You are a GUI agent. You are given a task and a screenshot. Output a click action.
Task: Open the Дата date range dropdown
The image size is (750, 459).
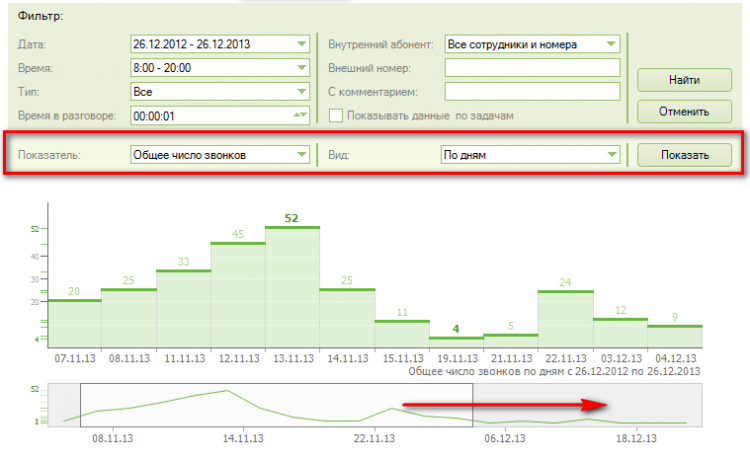pyautogui.click(x=301, y=44)
